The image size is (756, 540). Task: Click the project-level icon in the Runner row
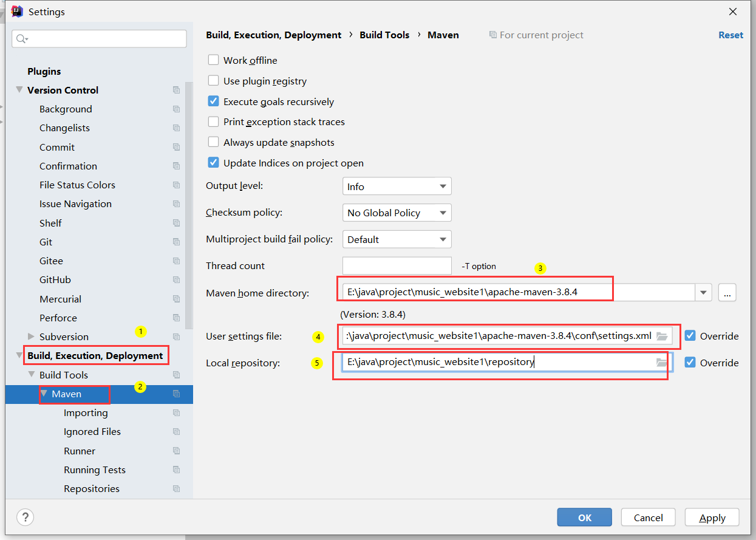(176, 451)
